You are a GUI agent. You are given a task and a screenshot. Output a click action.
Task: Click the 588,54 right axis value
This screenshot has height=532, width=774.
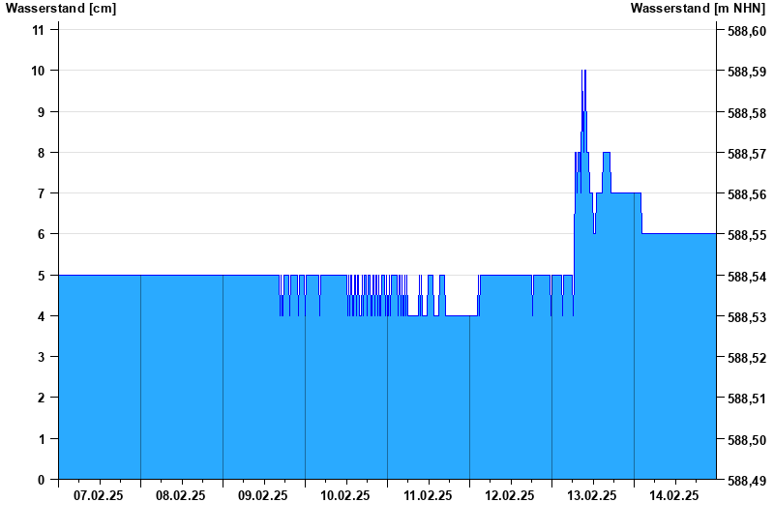(x=747, y=276)
